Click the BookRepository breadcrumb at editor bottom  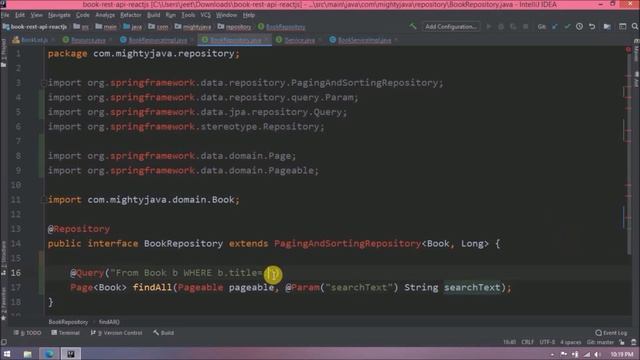68,322
